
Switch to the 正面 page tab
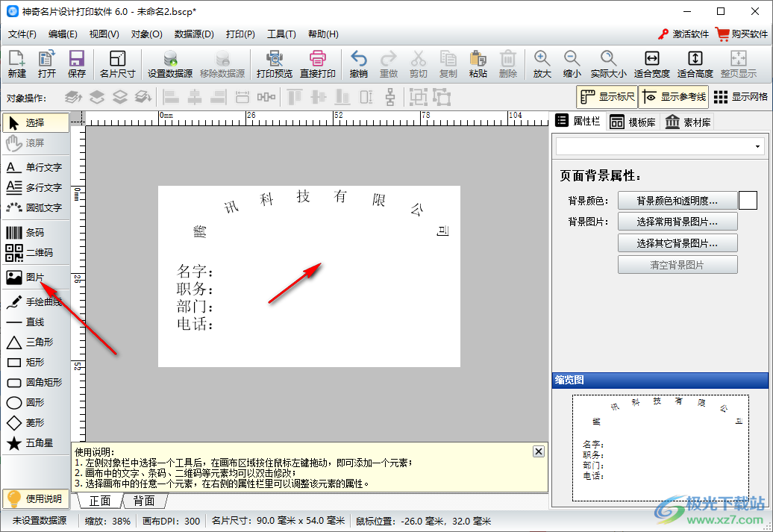[x=100, y=501]
